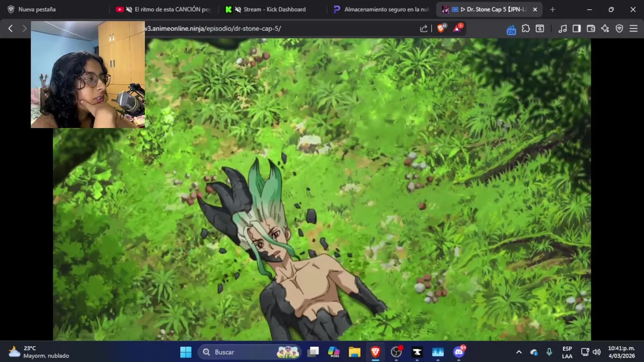Go back with the browser back arrow
The width and height of the screenshot is (644, 362).
click(11, 29)
